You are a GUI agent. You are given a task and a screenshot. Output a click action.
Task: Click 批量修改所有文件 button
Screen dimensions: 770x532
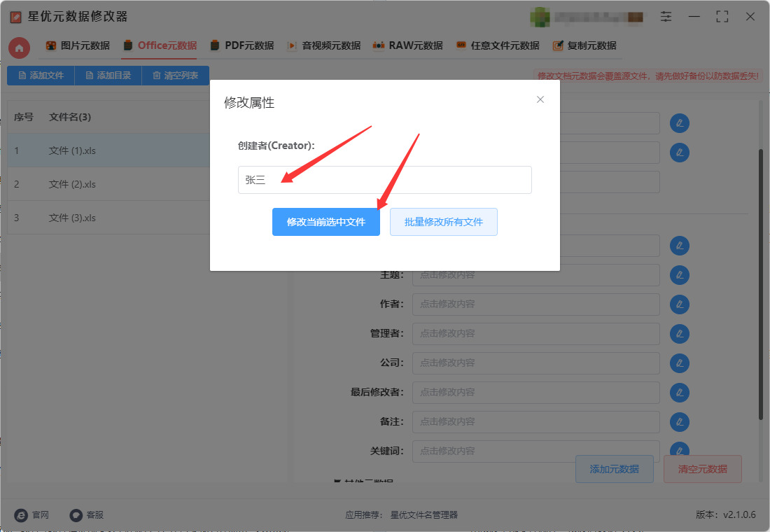(443, 222)
